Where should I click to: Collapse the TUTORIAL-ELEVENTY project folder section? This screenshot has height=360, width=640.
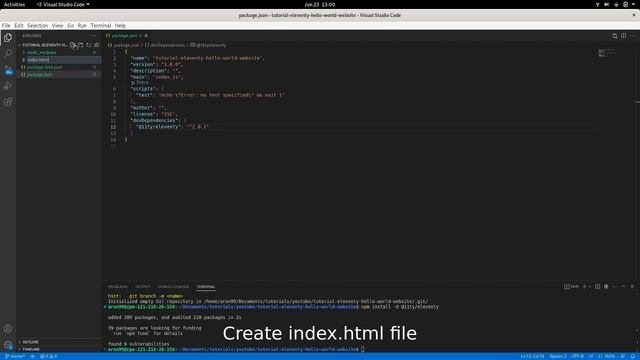point(44,45)
